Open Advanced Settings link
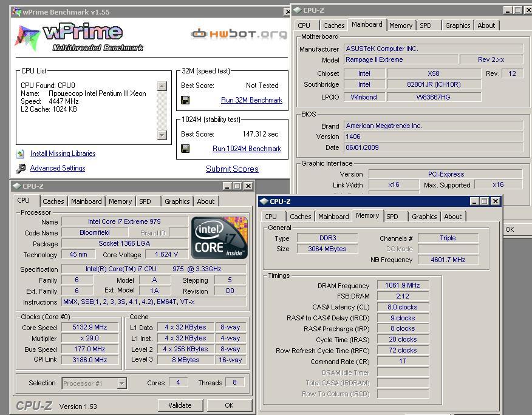The image size is (532, 415). coord(58,168)
